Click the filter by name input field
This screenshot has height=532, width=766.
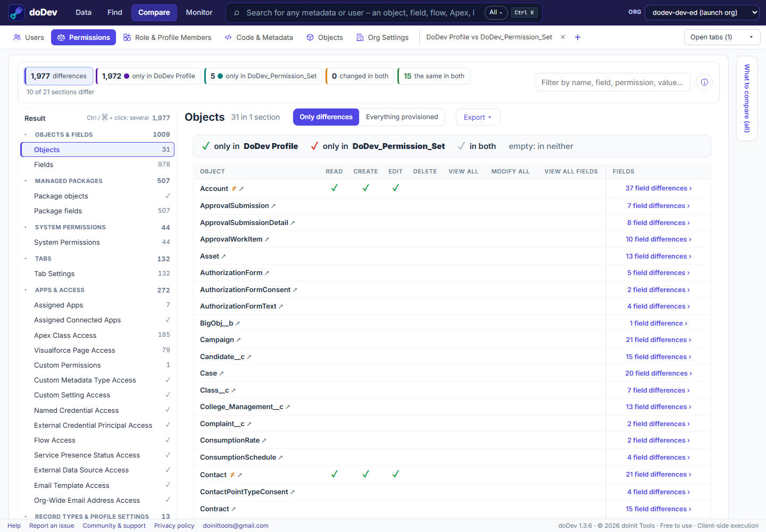(613, 82)
